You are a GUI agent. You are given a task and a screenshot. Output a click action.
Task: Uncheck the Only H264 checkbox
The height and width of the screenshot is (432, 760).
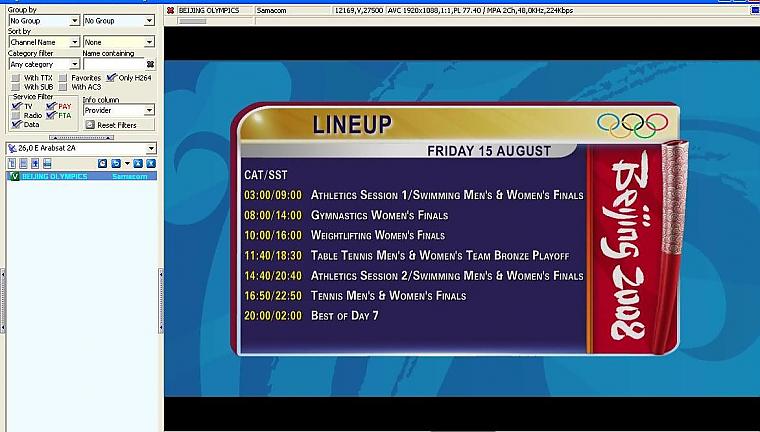[x=111, y=78]
